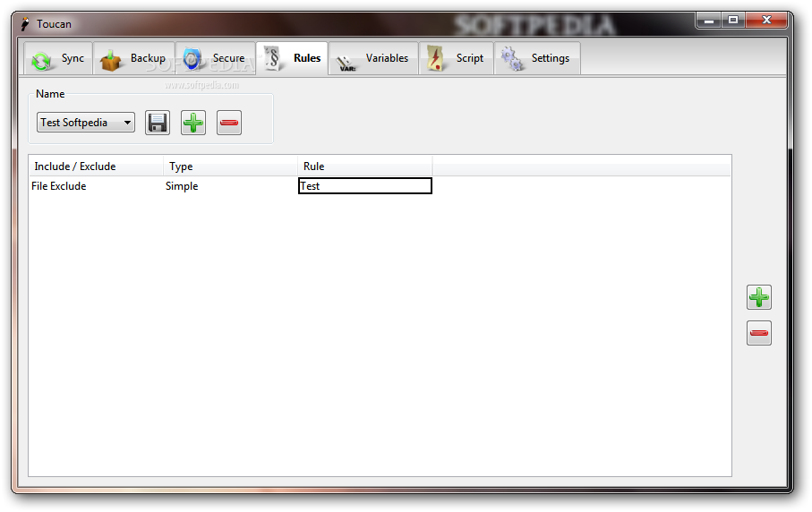Viewport: 812px width, 512px height.
Task: Switch to the Sync tab
Action: click(58, 58)
